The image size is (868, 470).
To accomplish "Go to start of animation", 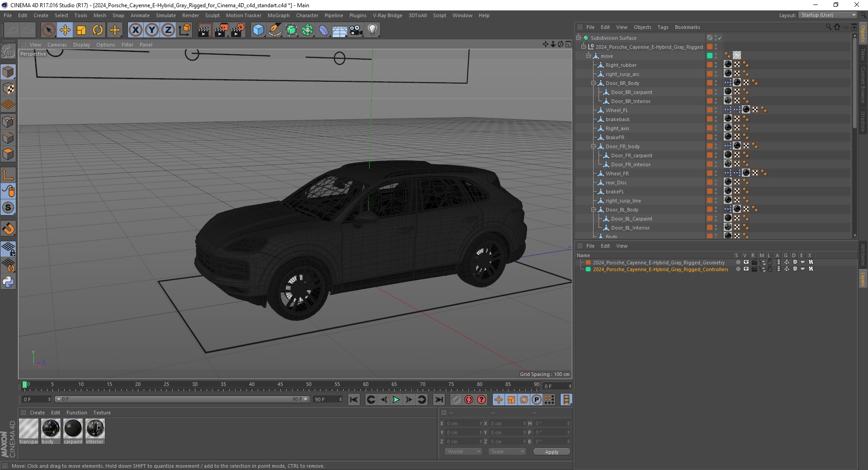I will tap(354, 399).
